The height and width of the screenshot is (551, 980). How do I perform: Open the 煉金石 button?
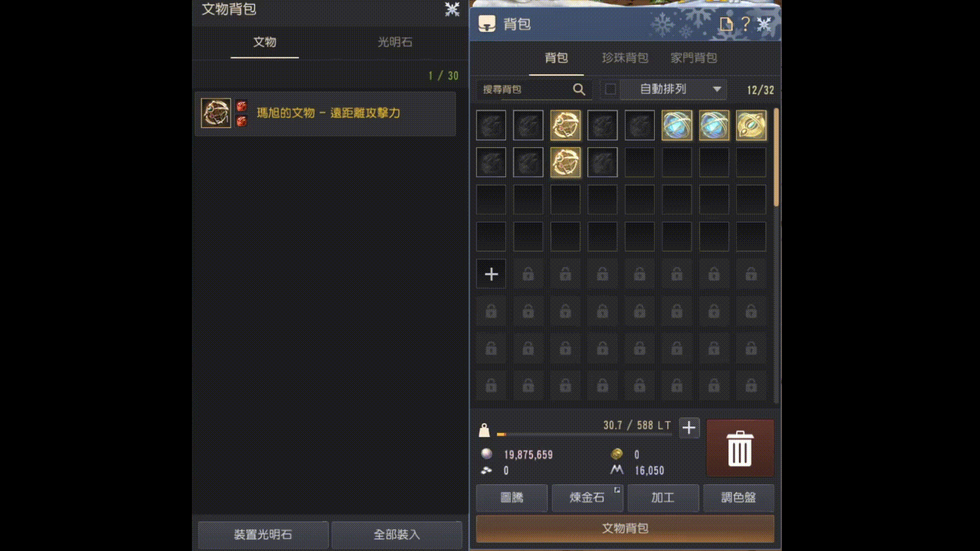coord(587,497)
